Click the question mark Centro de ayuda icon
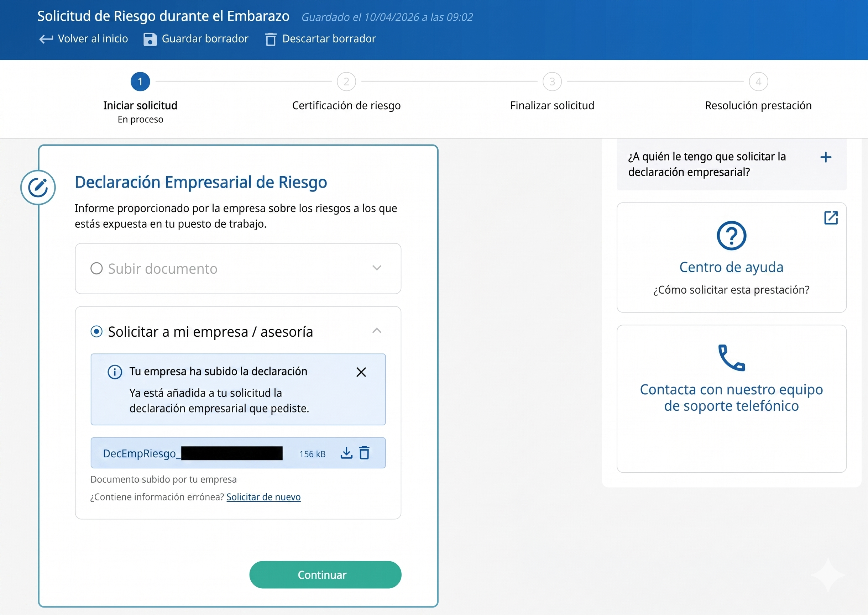This screenshot has height=615, width=868. 731,236
